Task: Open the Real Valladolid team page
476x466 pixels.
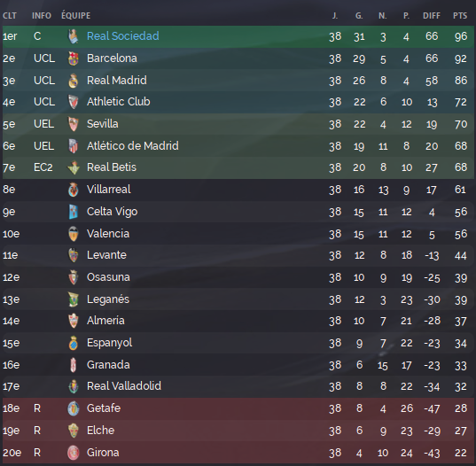Action: pos(124,386)
